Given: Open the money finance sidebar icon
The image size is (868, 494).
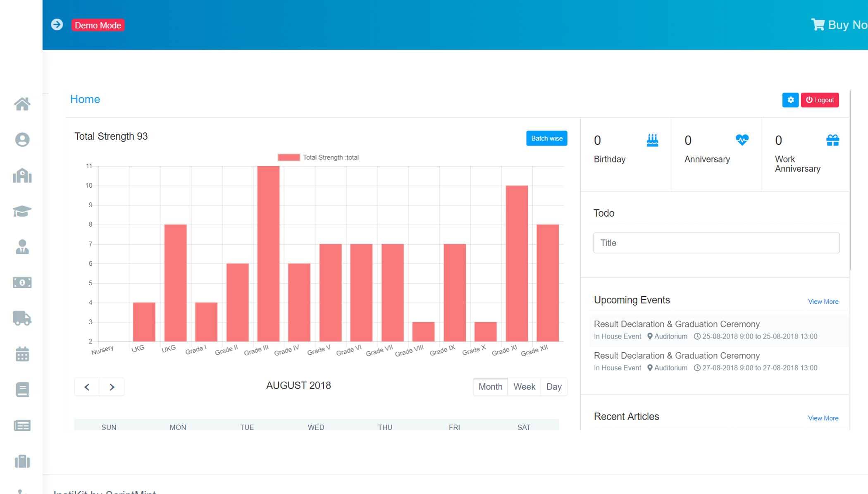Looking at the screenshot, I should coord(22,283).
